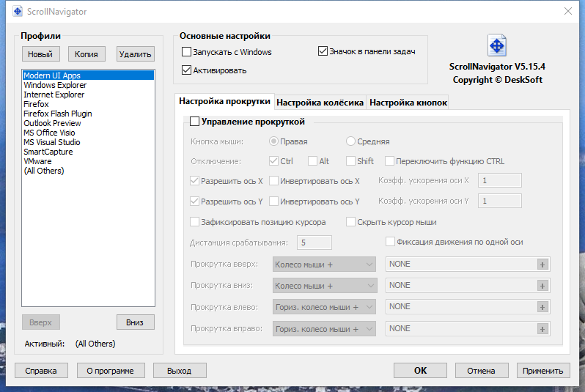Switch to the Настройка колёсика tab
The image size is (585, 392).
point(320,103)
